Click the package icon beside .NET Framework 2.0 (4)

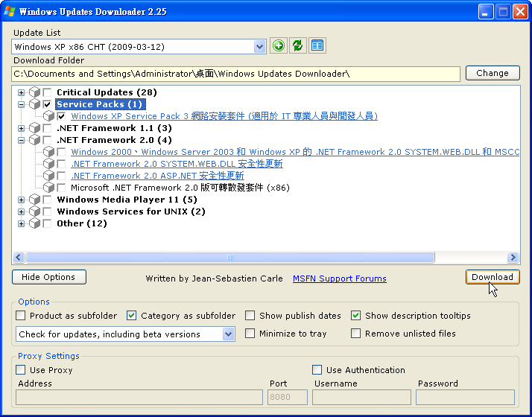[x=34, y=140]
